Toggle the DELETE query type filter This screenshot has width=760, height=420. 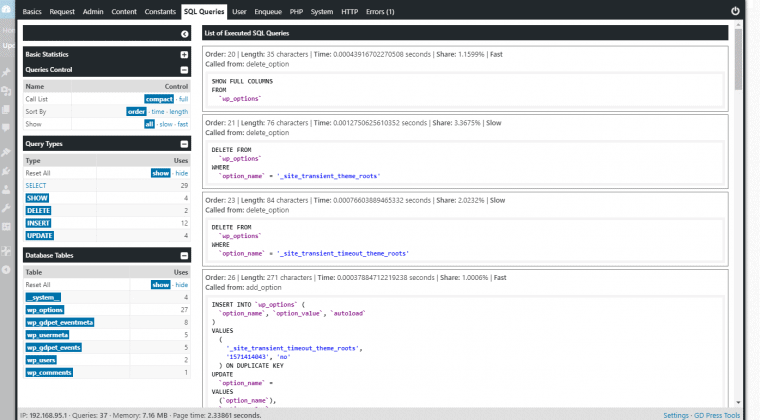pos(38,211)
